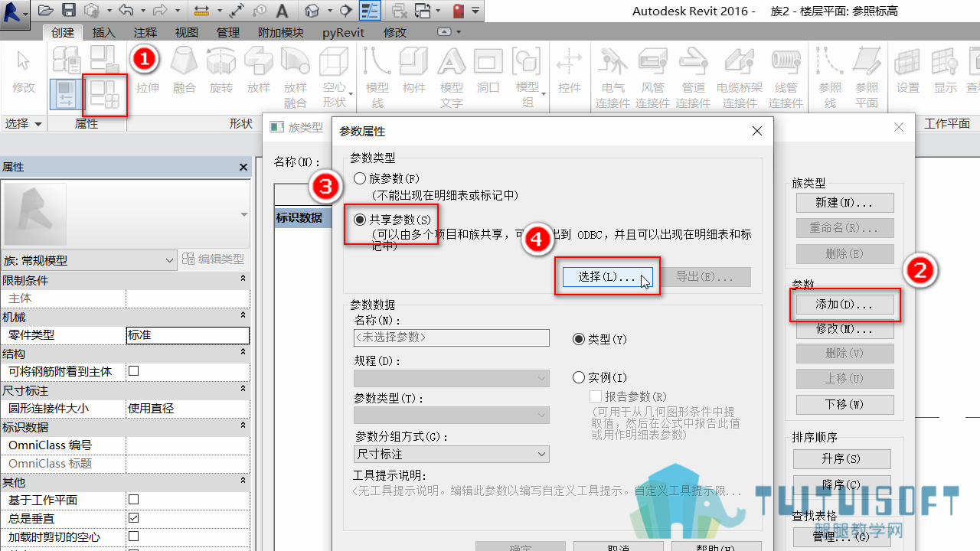This screenshot has height=551, width=980.
Task: Select the 放样 (Sweep) tool
Action: pos(259,71)
